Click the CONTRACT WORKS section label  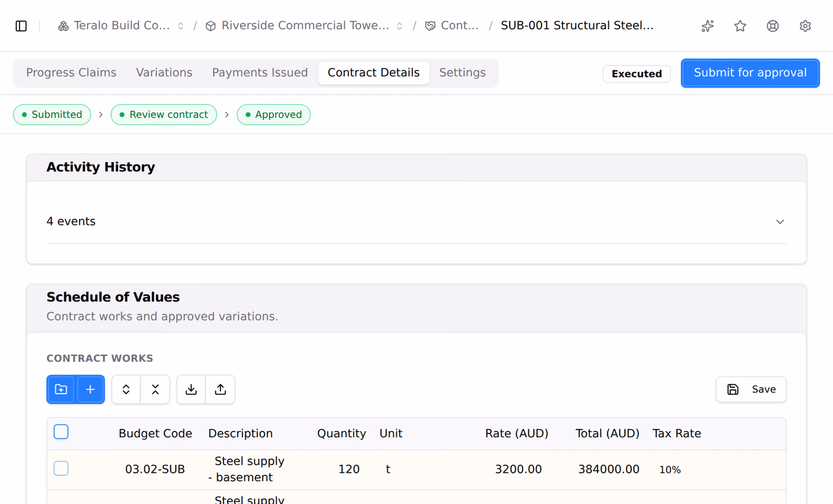pyautogui.click(x=100, y=358)
